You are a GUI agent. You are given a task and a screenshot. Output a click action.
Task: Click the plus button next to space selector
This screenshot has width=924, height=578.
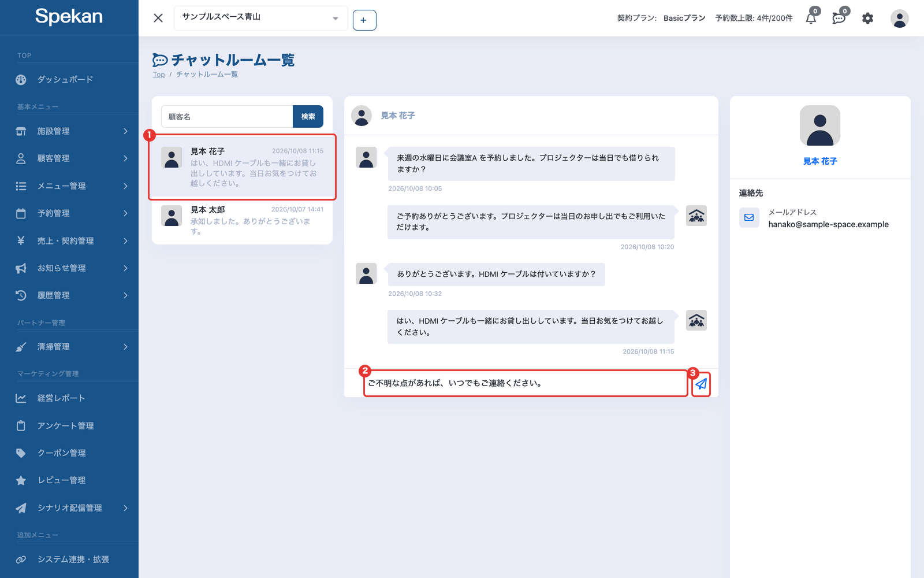pos(364,20)
